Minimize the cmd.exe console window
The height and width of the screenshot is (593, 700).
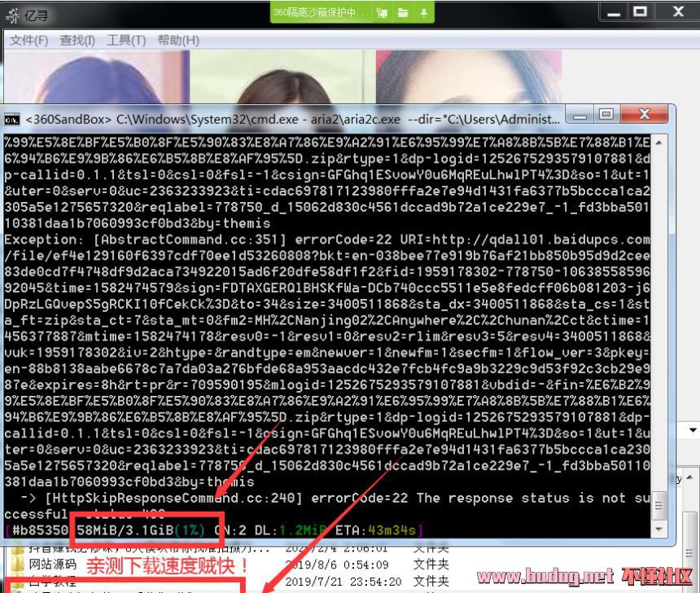(x=580, y=115)
